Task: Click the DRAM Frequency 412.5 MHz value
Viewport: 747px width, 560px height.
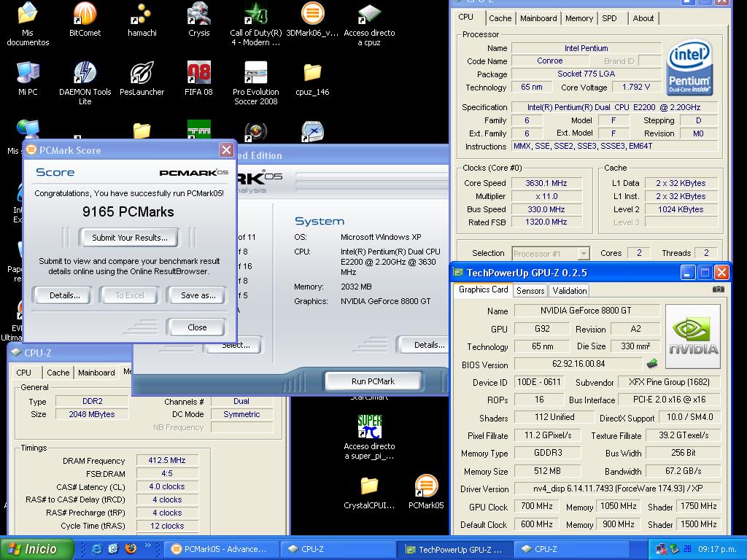Action: tap(167, 460)
